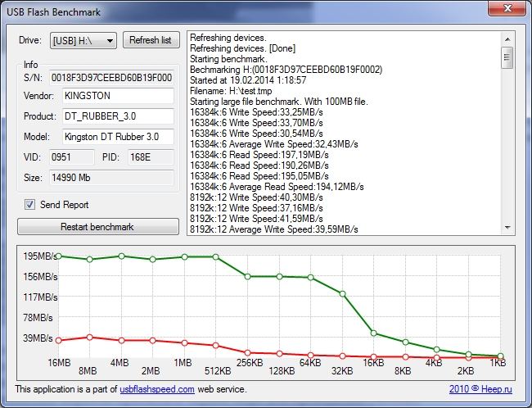Toggle the Send Report checkbox
The height and width of the screenshot is (408, 532).
pyautogui.click(x=29, y=205)
